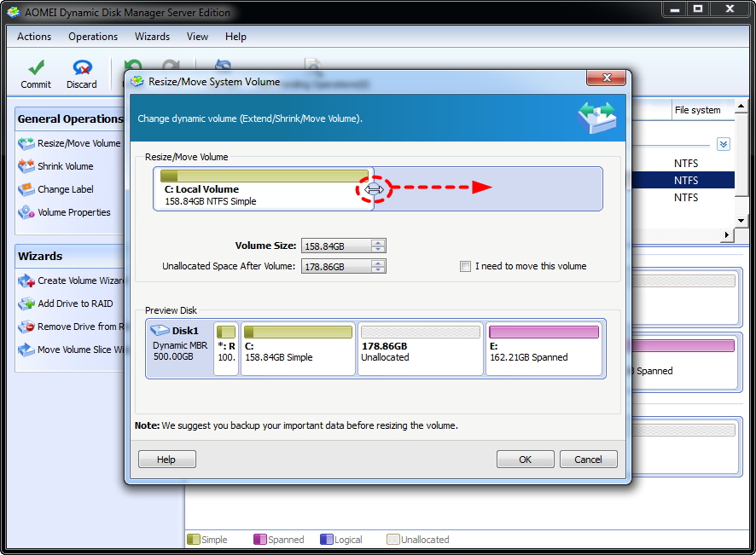Select Shrink Volume operation link
This screenshot has height=555, width=756.
point(66,166)
